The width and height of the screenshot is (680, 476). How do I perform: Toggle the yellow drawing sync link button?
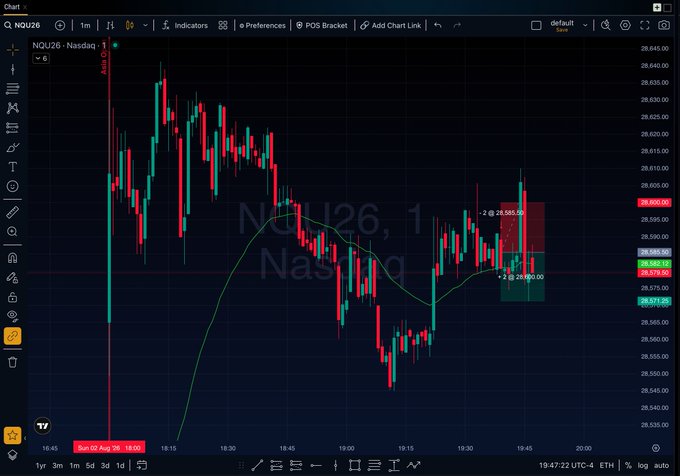pyautogui.click(x=13, y=336)
